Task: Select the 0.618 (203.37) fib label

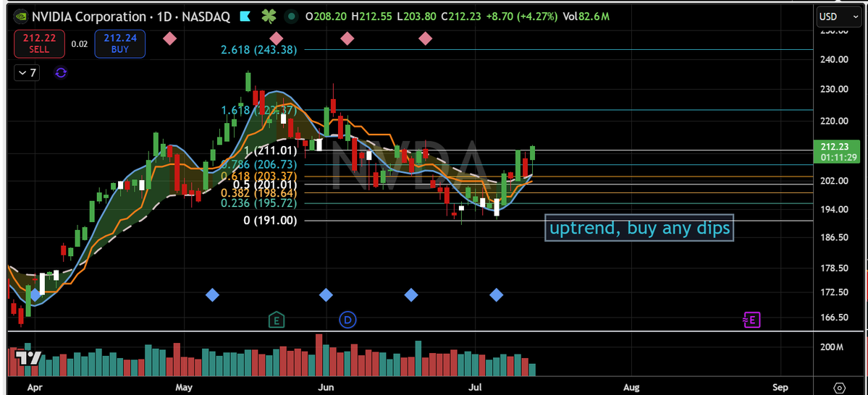Action: [259, 175]
